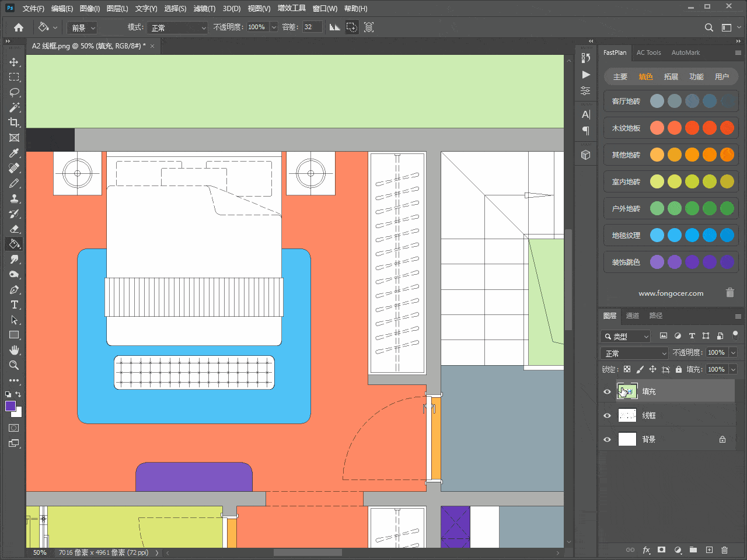Expand the 类型 layer filter dropdown
747x560 pixels.
click(x=626, y=336)
